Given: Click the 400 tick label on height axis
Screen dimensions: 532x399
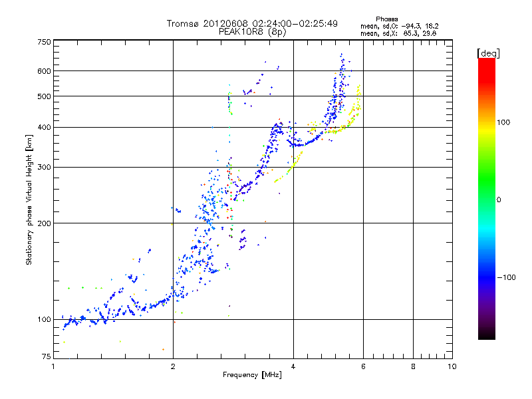Looking at the screenshot, I should coord(44,127).
